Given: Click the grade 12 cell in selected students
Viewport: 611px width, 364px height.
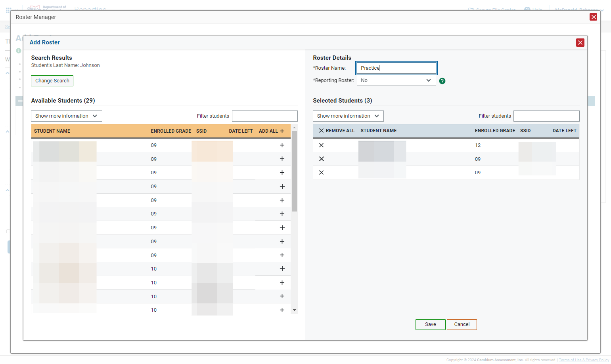Looking at the screenshot, I should coord(478,145).
